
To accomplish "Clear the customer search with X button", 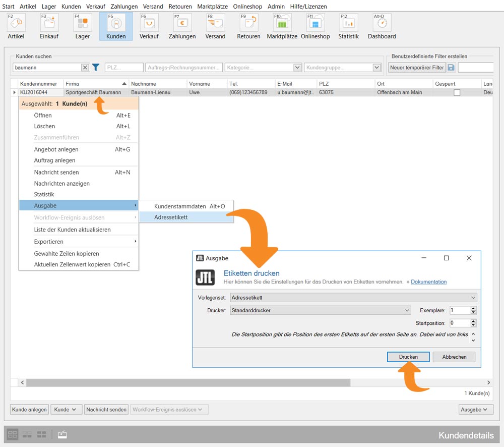I will [x=85, y=68].
